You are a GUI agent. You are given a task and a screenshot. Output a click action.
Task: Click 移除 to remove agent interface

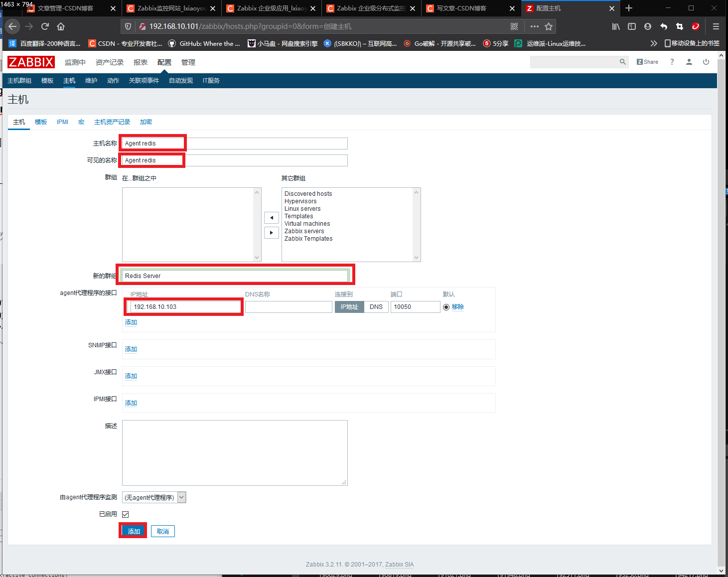(458, 307)
